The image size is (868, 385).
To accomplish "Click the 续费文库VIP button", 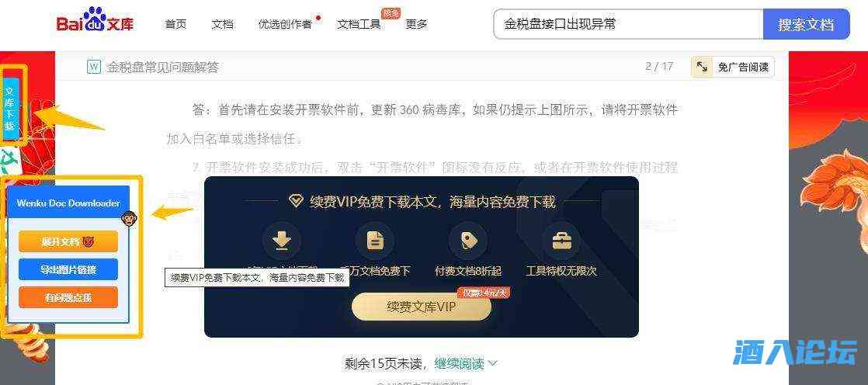I will (x=422, y=307).
